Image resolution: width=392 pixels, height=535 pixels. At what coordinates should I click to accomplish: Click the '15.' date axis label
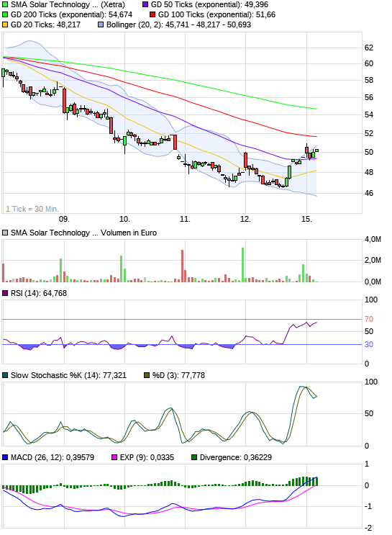pos(306,219)
